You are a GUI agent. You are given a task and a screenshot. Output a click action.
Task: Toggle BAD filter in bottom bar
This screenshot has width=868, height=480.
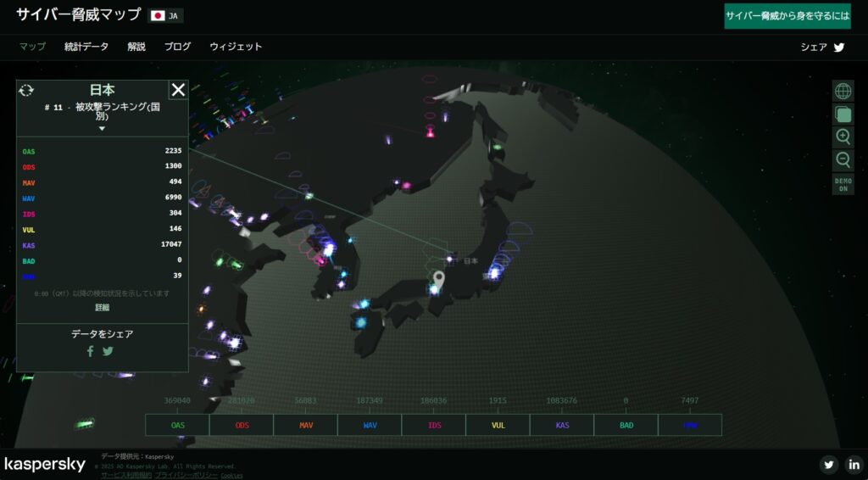(626, 425)
